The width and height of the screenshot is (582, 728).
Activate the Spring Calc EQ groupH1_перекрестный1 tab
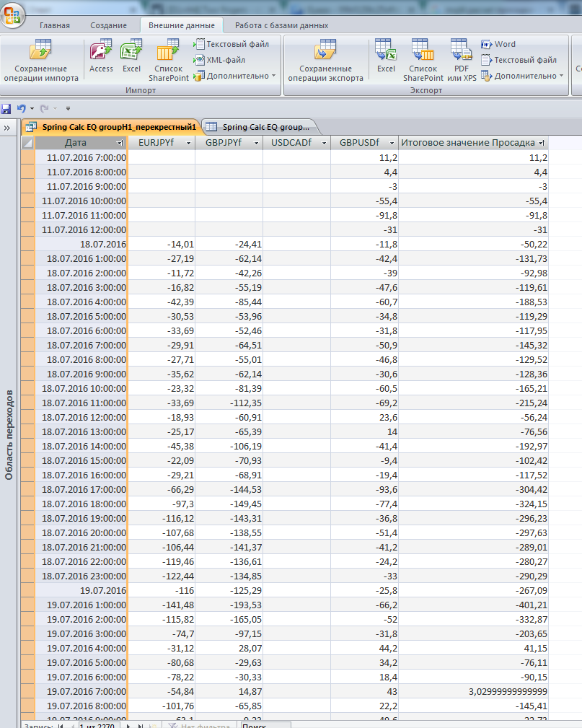111,127
